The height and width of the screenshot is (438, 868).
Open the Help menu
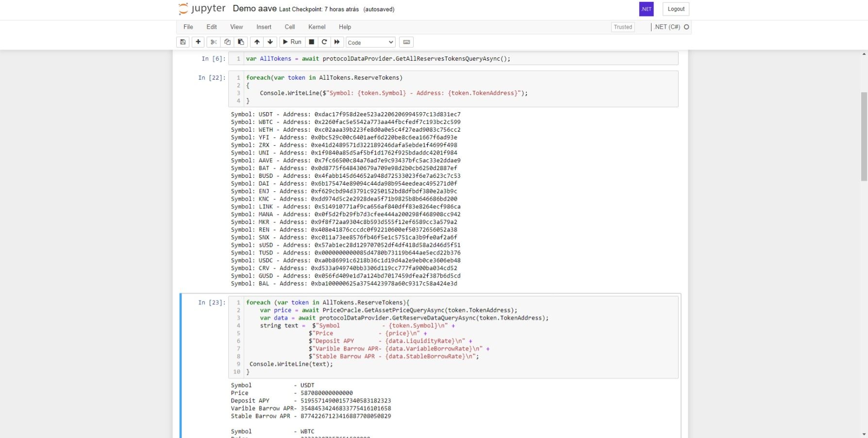coord(345,27)
